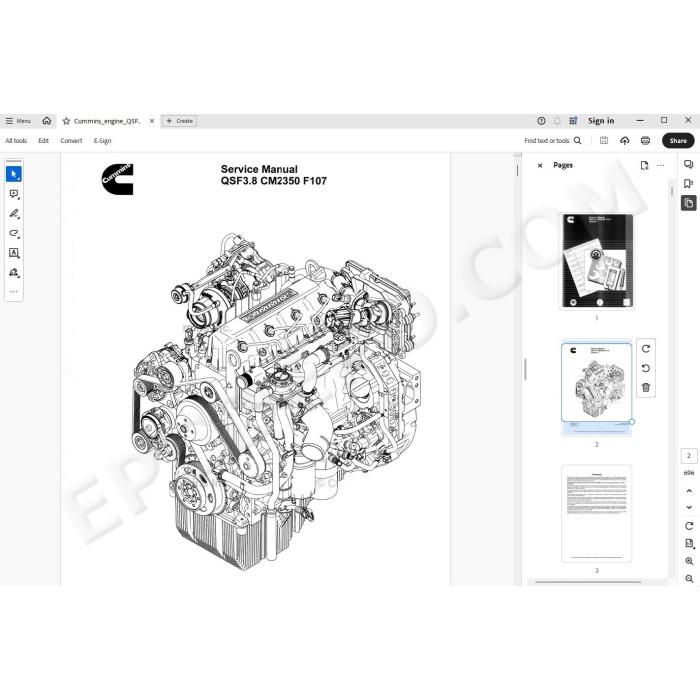Open the comments panel icon
Screen dimensions: 700x700
688,164
